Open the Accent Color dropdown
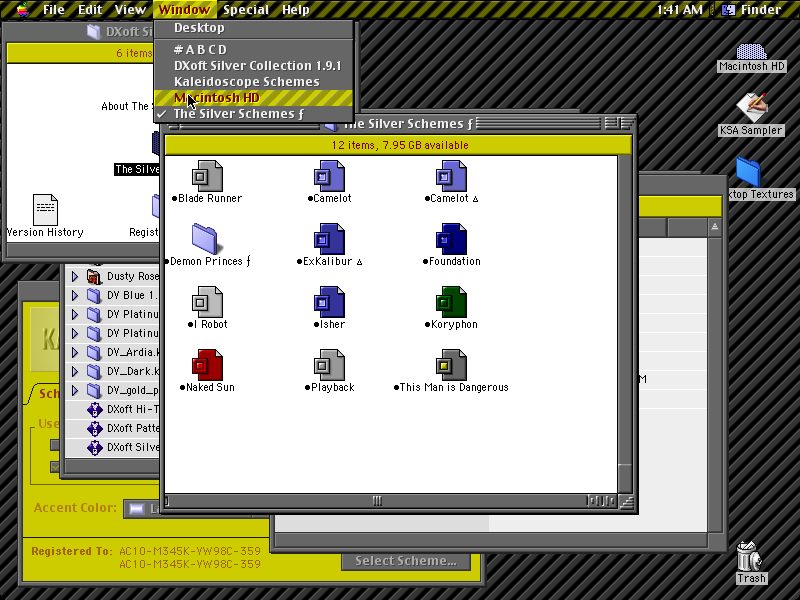 [143, 509]
